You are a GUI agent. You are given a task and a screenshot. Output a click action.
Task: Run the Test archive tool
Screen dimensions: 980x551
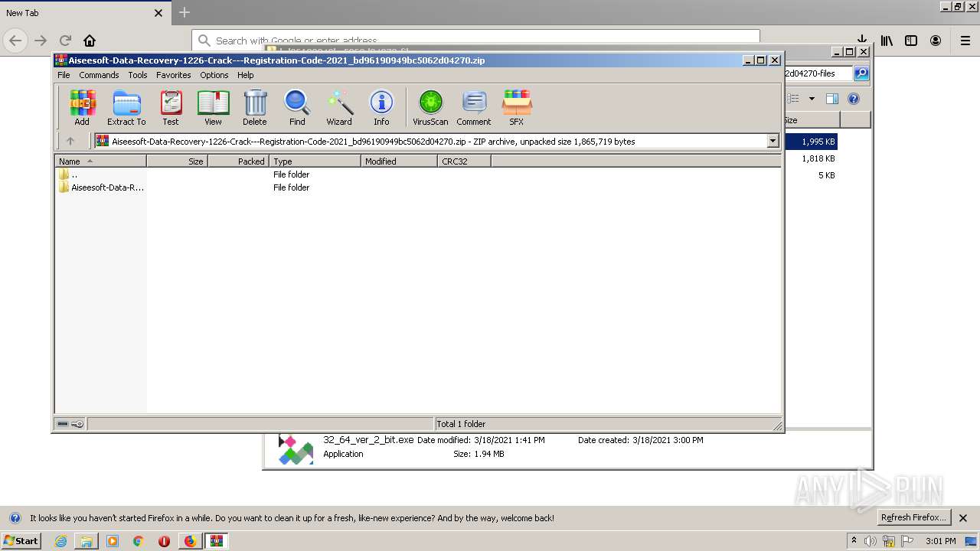171,107
